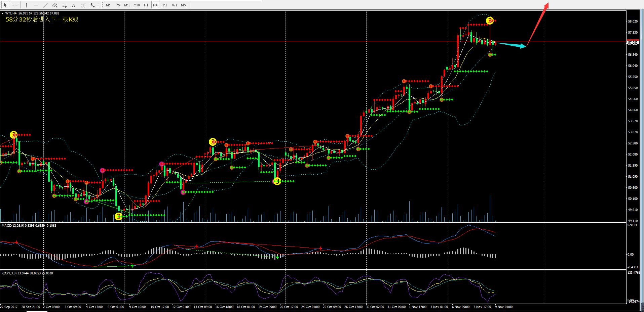Switch to the D1 daily timeframe
The height and width of the screenshot is (312, 644).
point(165,5)
